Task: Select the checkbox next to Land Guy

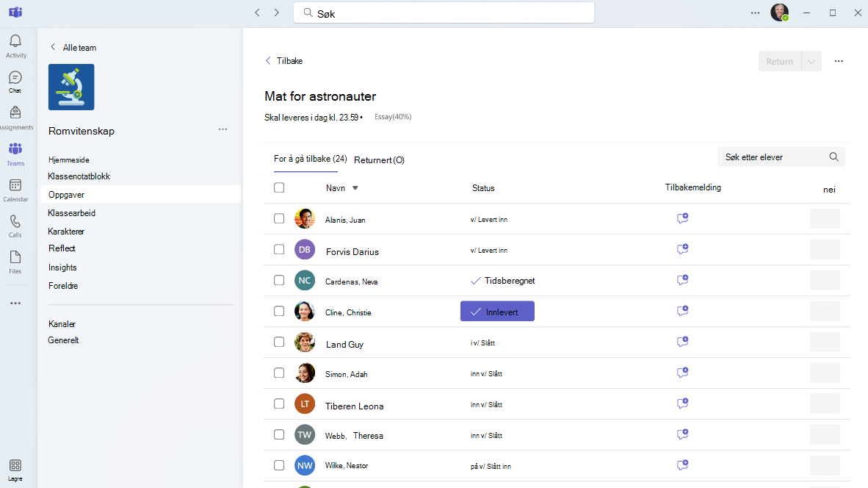Action: [x=279, y=342]
